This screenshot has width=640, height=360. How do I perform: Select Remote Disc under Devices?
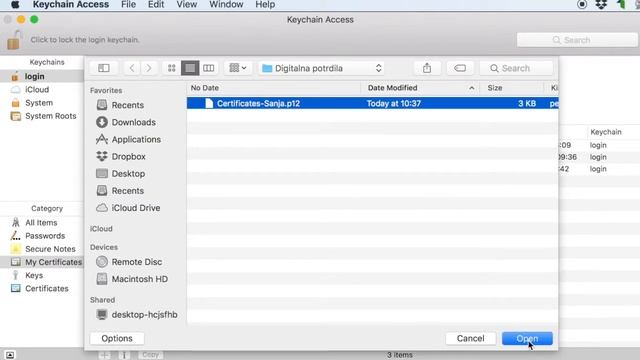coord(136,262)
